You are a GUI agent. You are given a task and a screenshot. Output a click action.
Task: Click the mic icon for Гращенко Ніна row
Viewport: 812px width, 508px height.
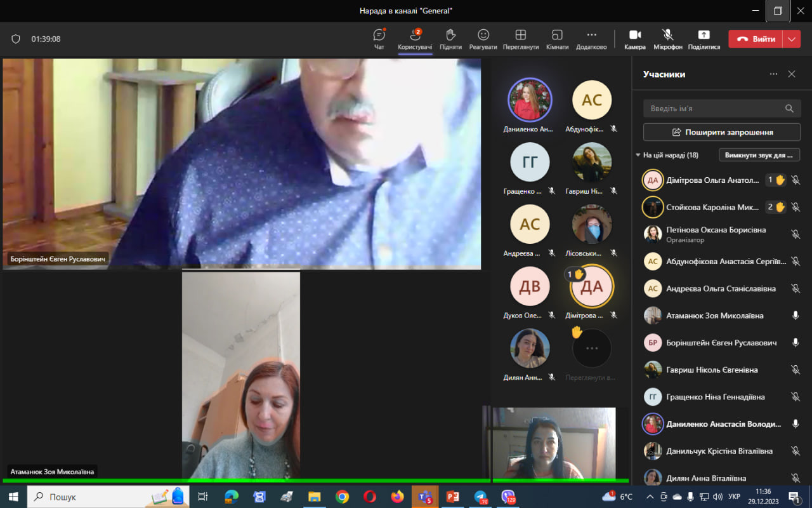pos(796,397)
